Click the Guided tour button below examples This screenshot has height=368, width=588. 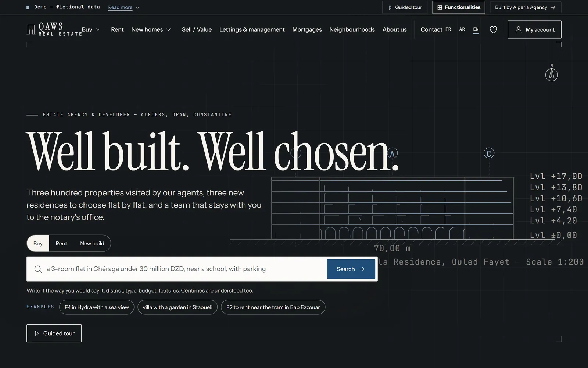click(54, 333)
